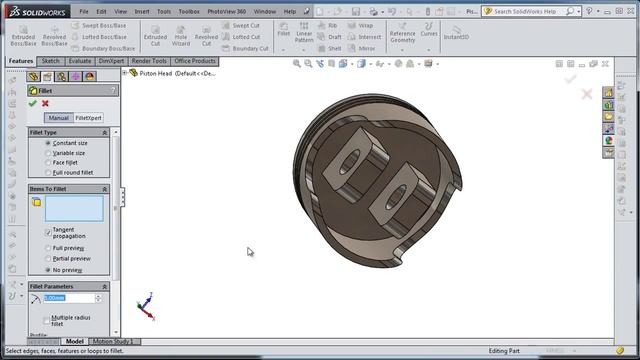Select the Wrap feature tool
Screen dimensions: 640x360
point(360,25)
